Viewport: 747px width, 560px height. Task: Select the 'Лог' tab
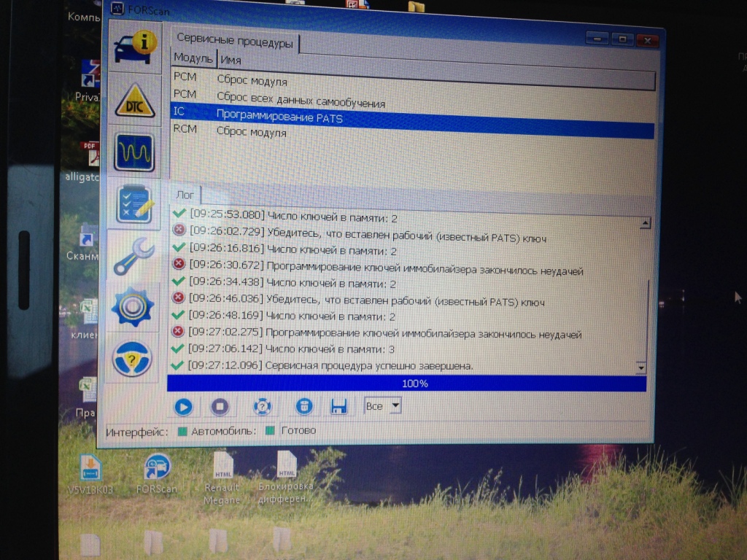[185, 195]
